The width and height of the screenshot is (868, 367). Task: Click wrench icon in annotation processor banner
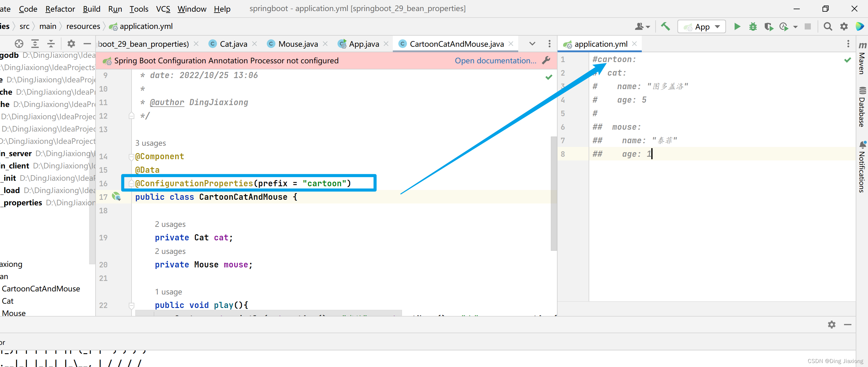[x=546, y=61]
